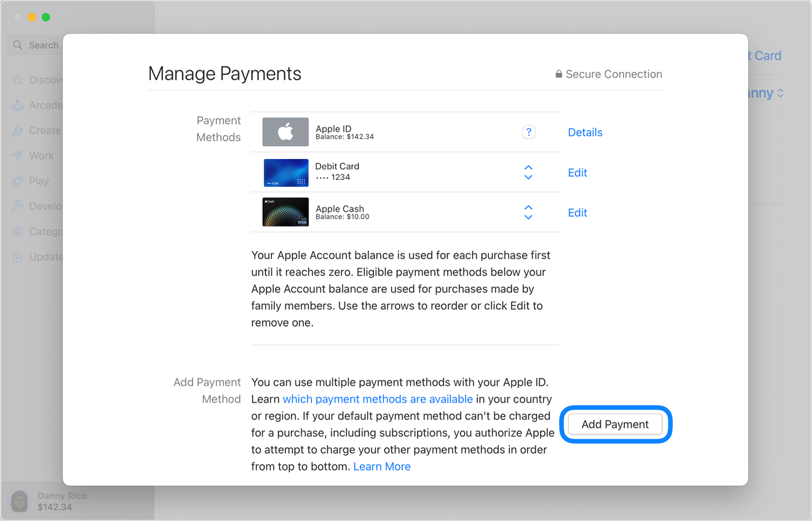Open Updates via the download icon
812x521 pixels.
coord(19,256)
